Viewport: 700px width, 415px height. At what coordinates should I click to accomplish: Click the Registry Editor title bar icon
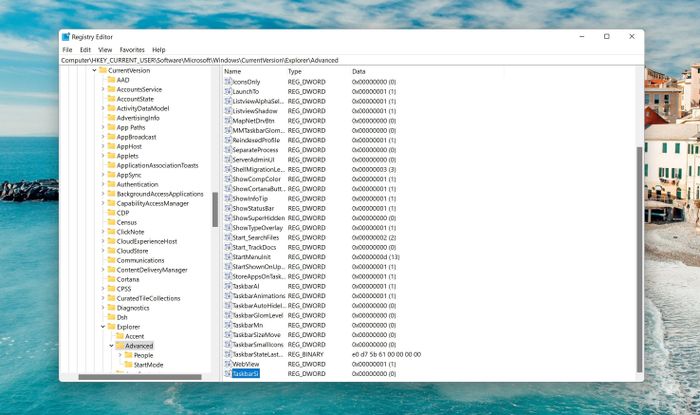pos(66,37)
